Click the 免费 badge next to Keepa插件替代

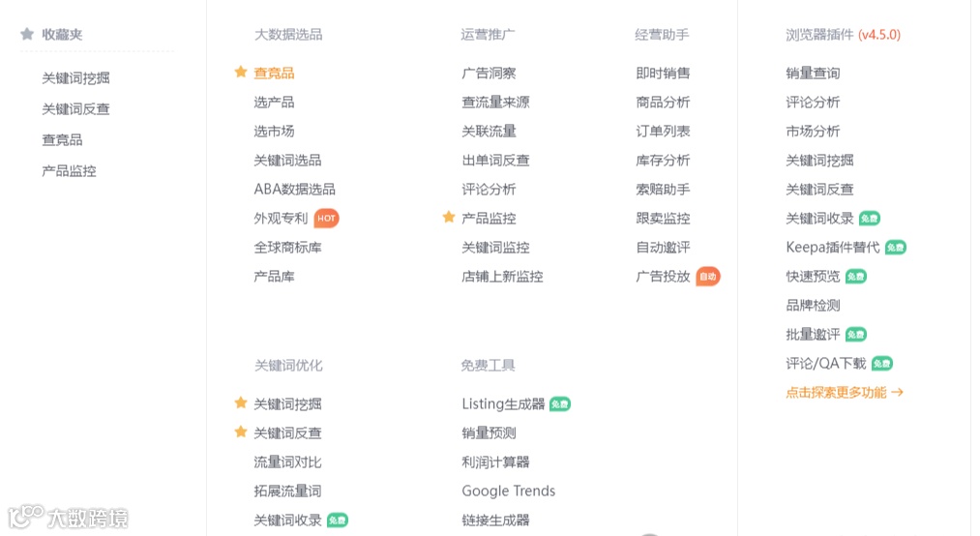point(895,248)
